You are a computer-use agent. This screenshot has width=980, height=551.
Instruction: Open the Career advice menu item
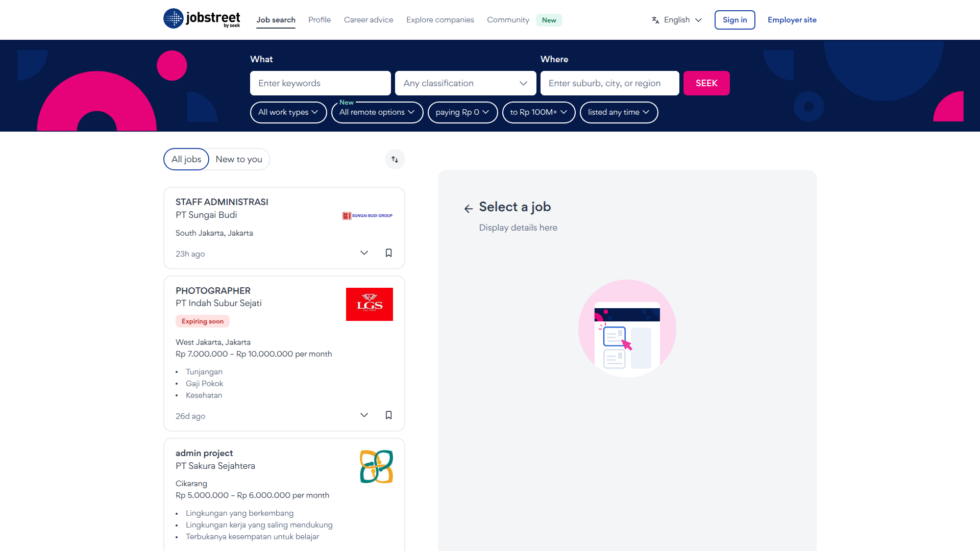tap(369, 20)
